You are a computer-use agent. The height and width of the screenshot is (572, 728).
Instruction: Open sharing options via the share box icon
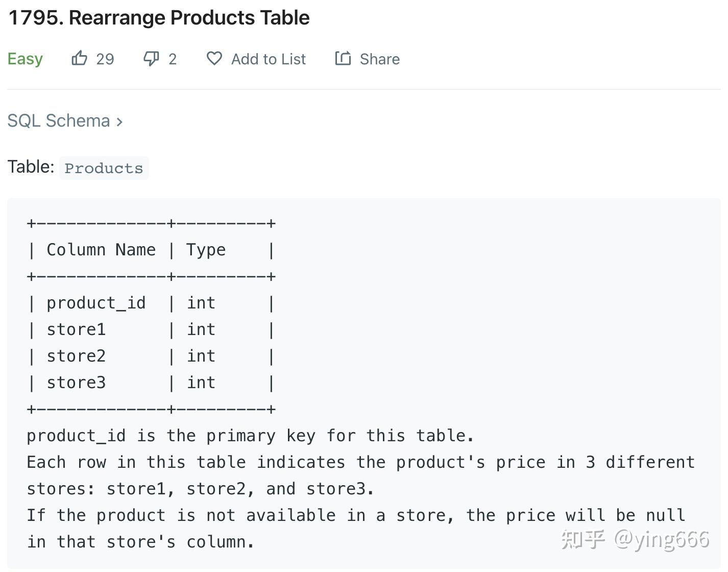pyautogui.click(x=343, y=58)
